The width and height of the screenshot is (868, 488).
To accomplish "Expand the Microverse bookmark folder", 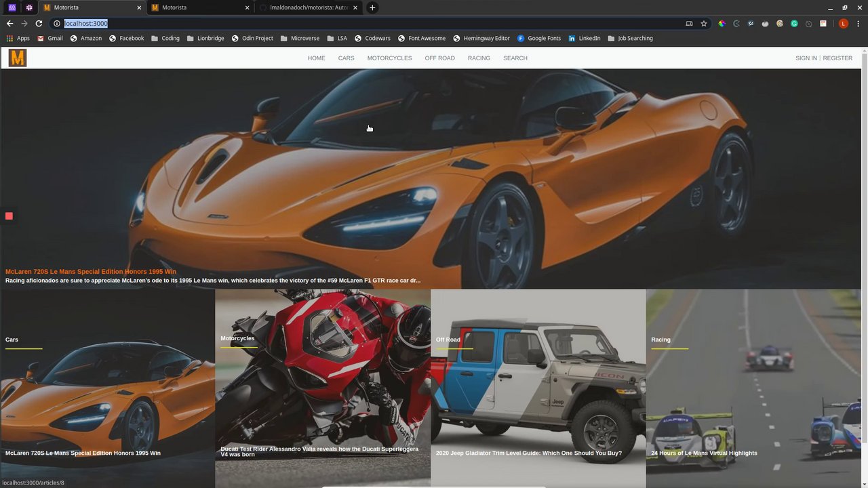I will (300, 39).
